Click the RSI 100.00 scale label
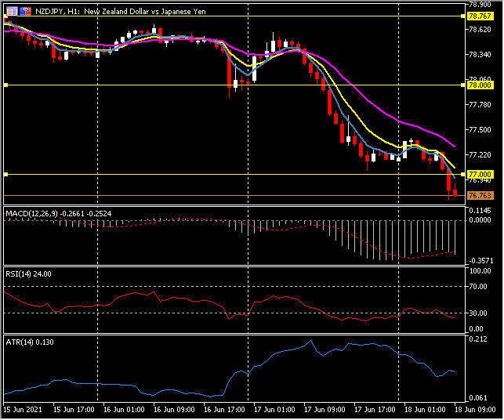 click(x=480, y=271)
